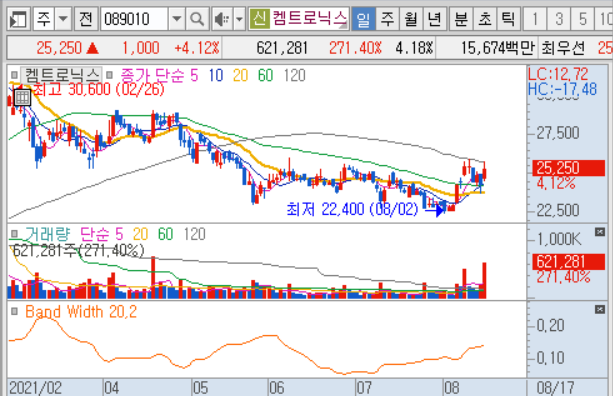Select the 일 daily chart tab

[363, 19]
